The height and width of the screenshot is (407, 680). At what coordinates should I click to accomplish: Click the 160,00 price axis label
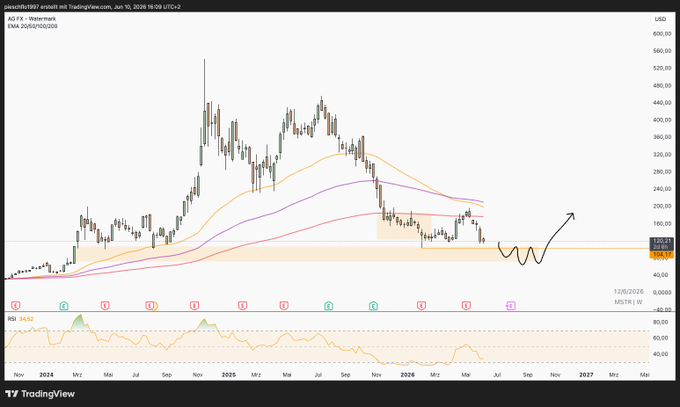662,224
